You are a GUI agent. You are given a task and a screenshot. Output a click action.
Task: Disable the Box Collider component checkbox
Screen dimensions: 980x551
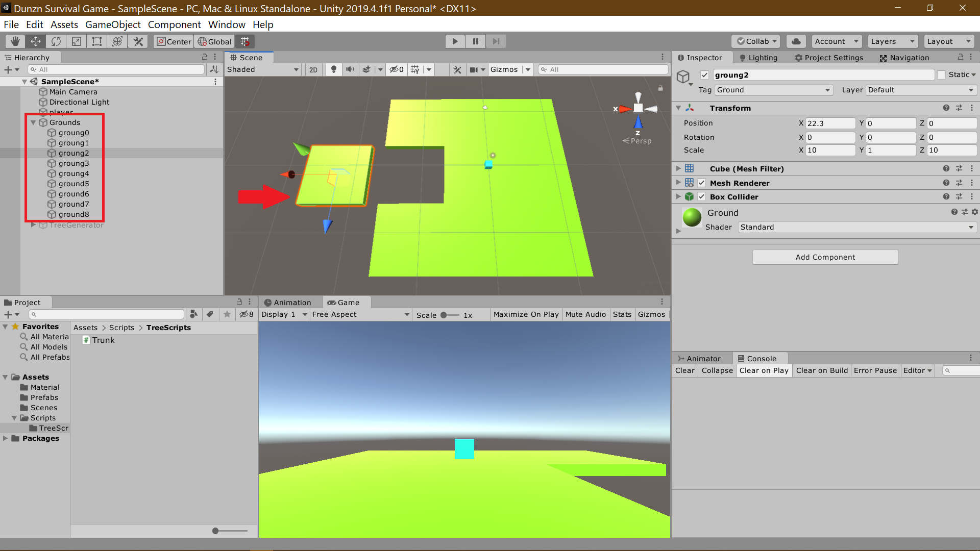coord(701,196)
